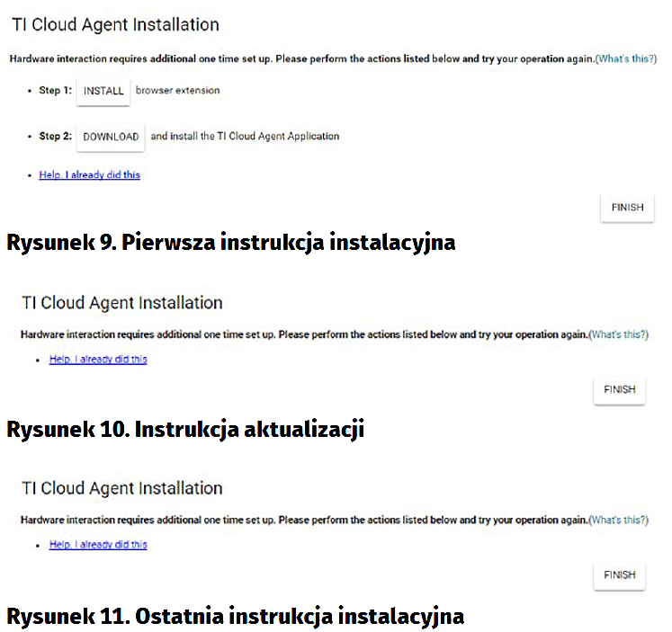Click the 'Step 2:' label
Screen dimensions: 672x632
pyautogui.click(x=55, y=137)
